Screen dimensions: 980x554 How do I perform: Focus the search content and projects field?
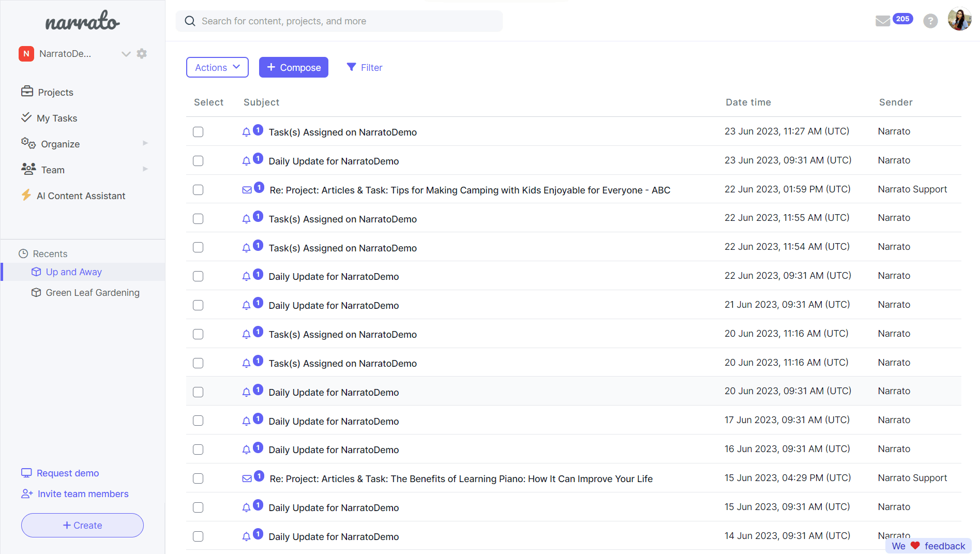coord(339,21)
